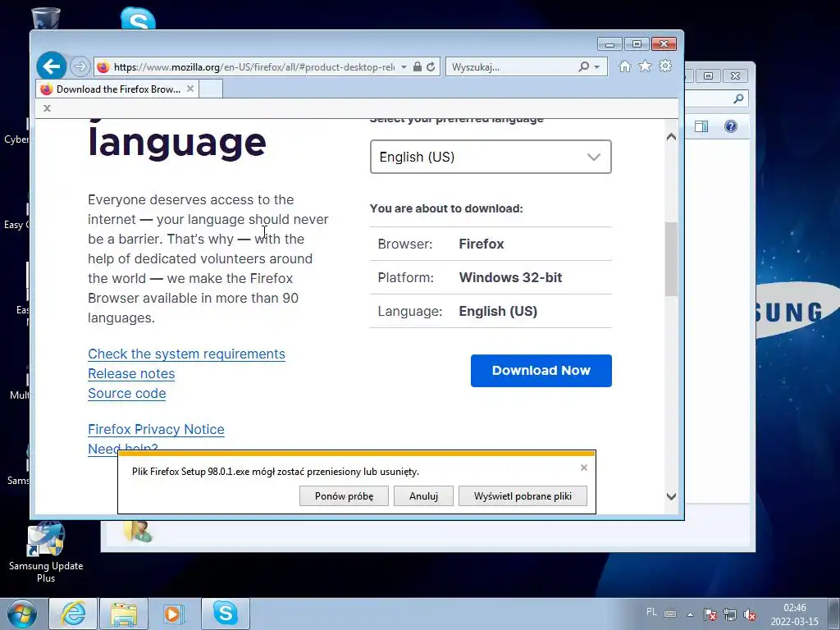Click the user folder icon in background window
Image resolution: width=840 pixels, height=630 pixels.
(138, 532)
